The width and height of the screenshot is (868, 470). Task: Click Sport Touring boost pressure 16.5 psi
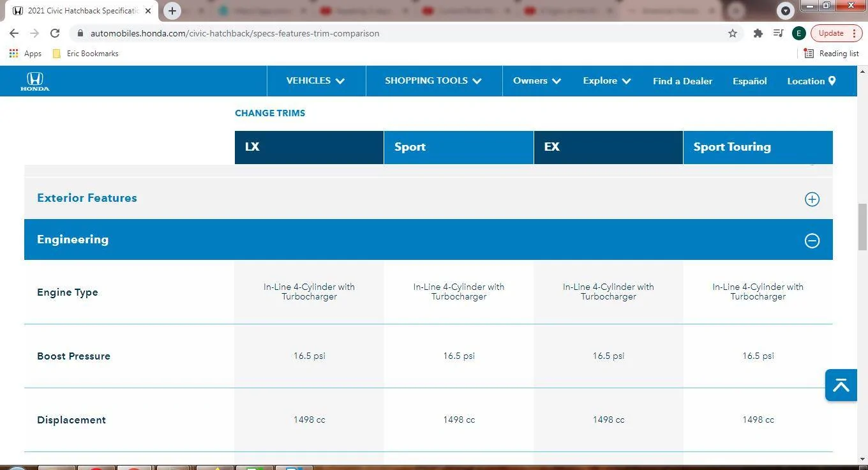coord(758,356)
